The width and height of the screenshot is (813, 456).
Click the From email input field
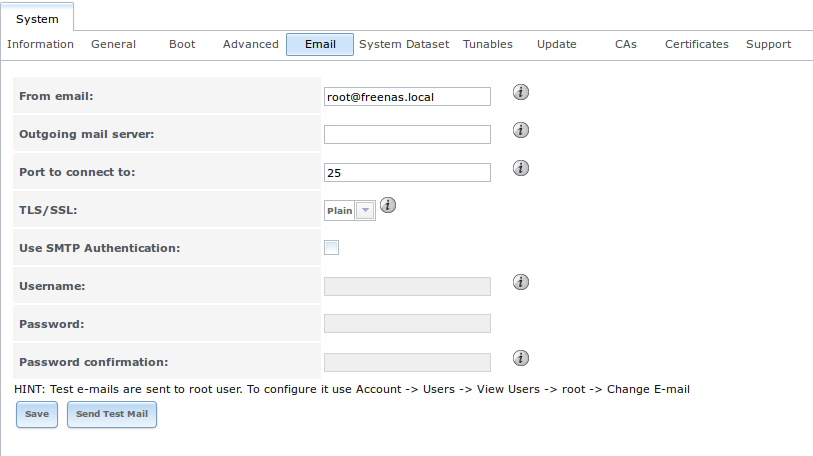[407, 96]
